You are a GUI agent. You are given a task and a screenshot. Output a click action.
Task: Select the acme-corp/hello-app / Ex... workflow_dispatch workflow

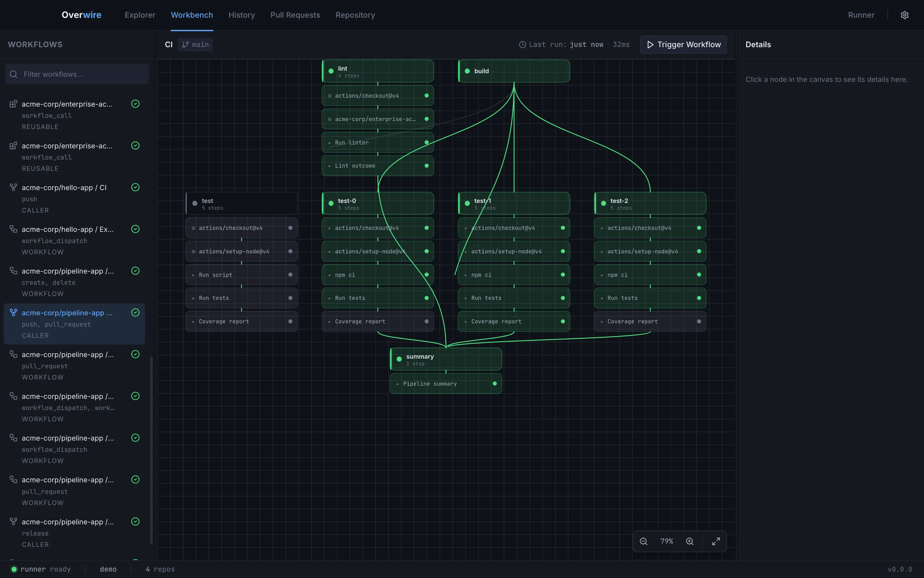click(x=74, y=241)
